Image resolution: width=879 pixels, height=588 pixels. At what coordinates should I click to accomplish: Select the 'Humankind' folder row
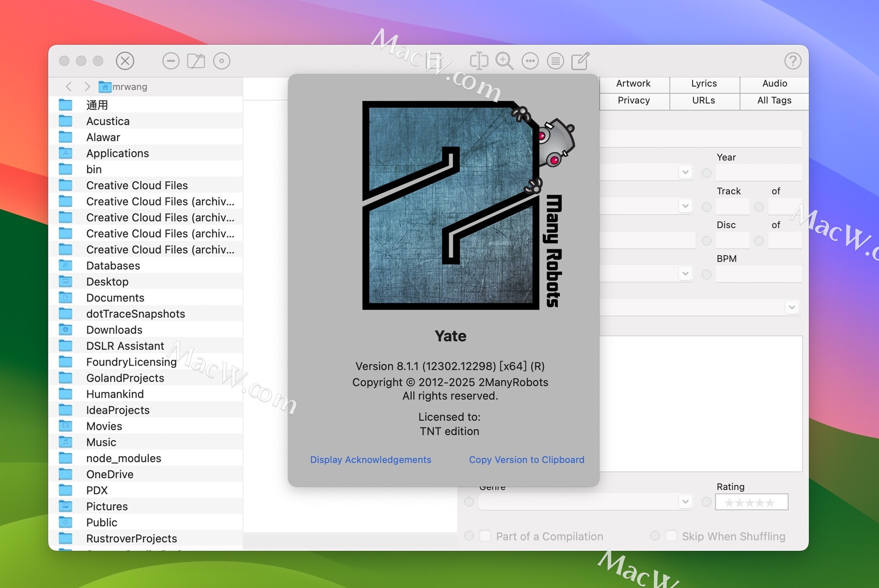coord(146,394)
